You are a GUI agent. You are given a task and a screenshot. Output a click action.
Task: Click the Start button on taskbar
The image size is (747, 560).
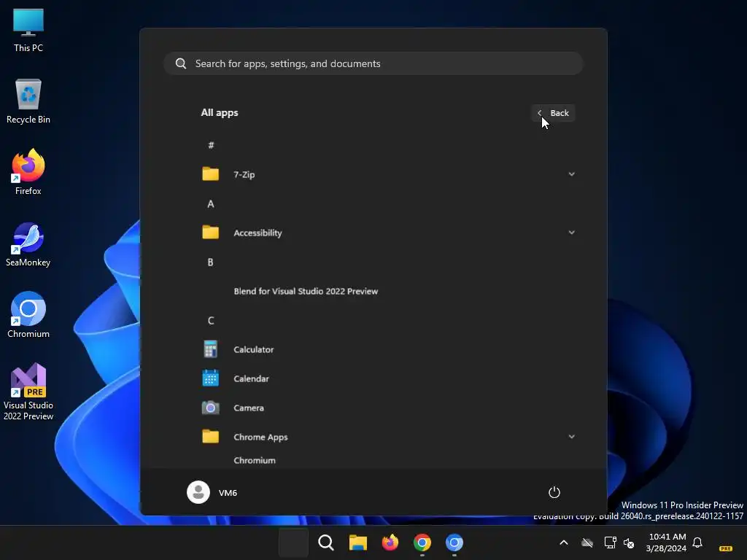293,542
